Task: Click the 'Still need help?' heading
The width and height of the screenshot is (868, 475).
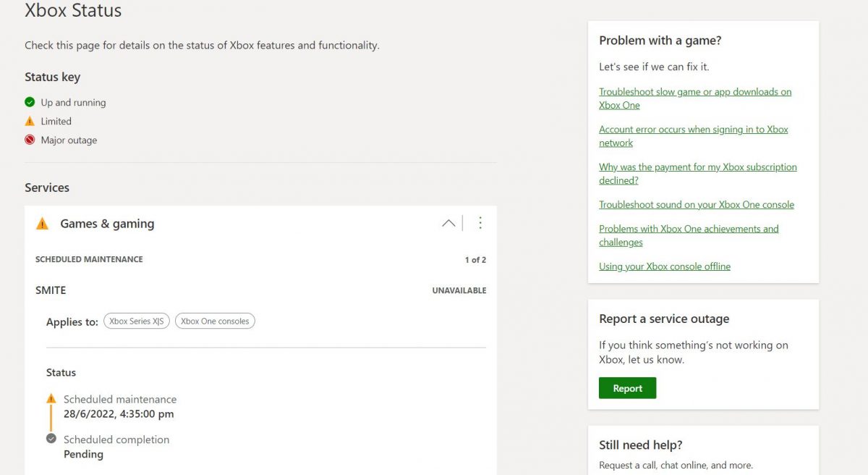Action: [641, 445]
